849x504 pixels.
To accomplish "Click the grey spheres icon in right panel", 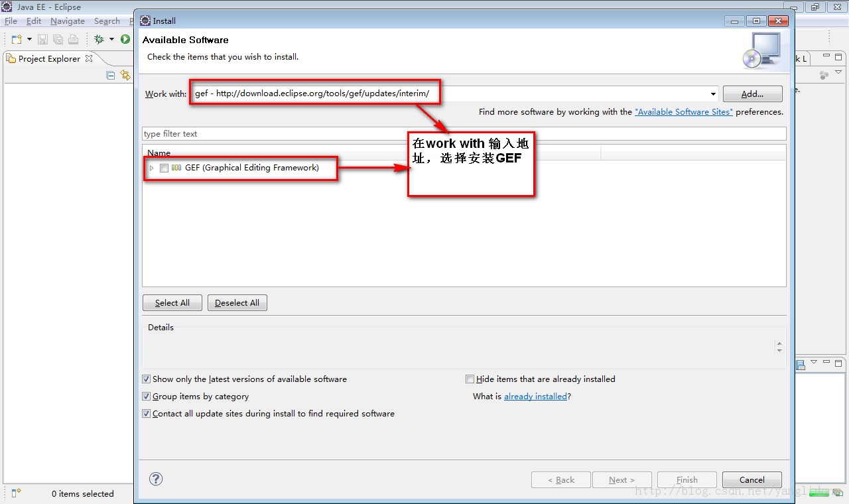I will coord(824,75).
